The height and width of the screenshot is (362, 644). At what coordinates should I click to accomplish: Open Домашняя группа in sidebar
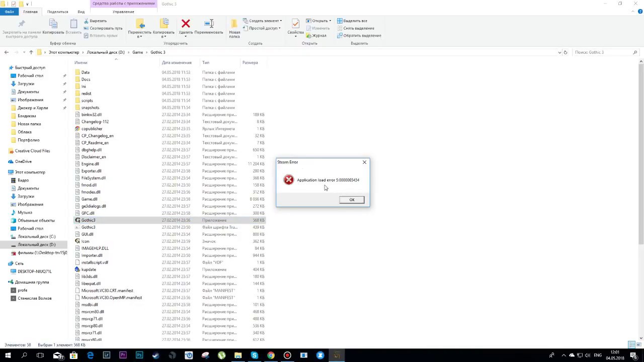tap(32, 282)
